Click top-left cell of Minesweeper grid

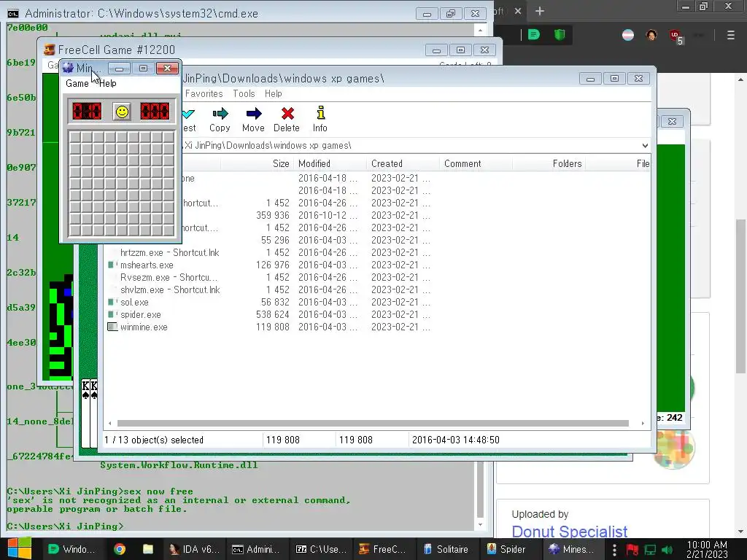pos(75,137)
